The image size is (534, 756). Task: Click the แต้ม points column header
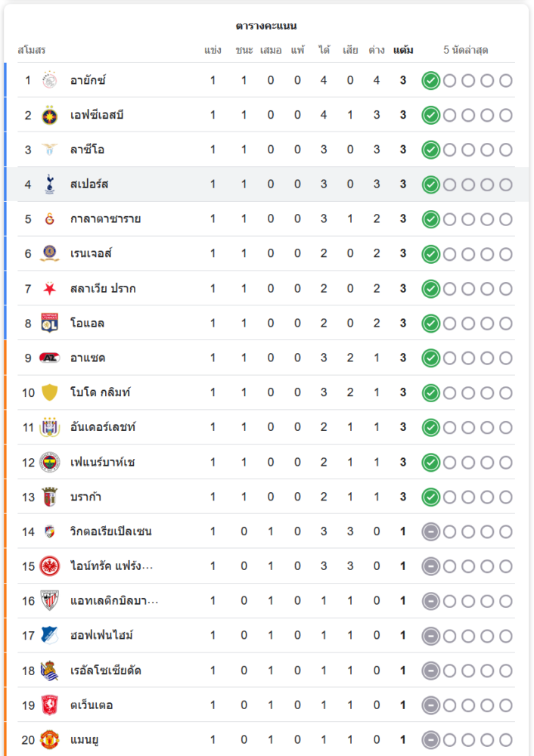coord(403,50)
